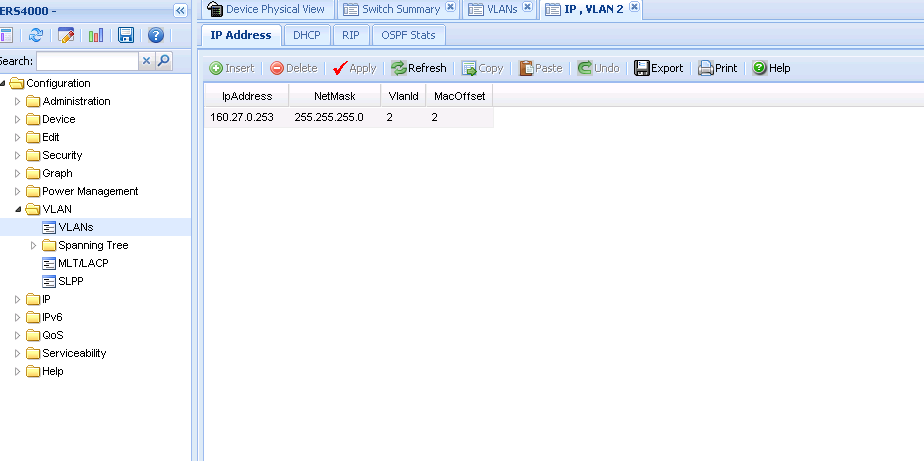Expand the QoS folder arrow
This screenshot has height=461, width=924.
(x=18, y=335)
